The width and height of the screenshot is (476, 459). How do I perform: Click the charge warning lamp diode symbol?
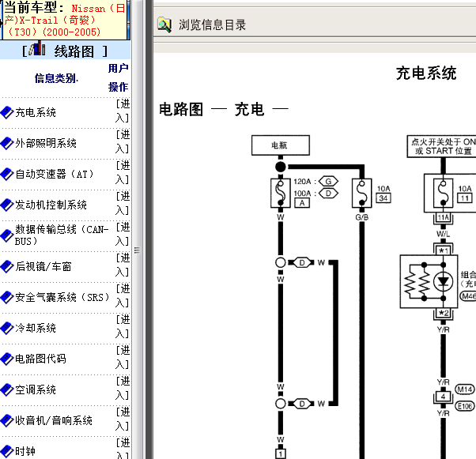[444, 282]
